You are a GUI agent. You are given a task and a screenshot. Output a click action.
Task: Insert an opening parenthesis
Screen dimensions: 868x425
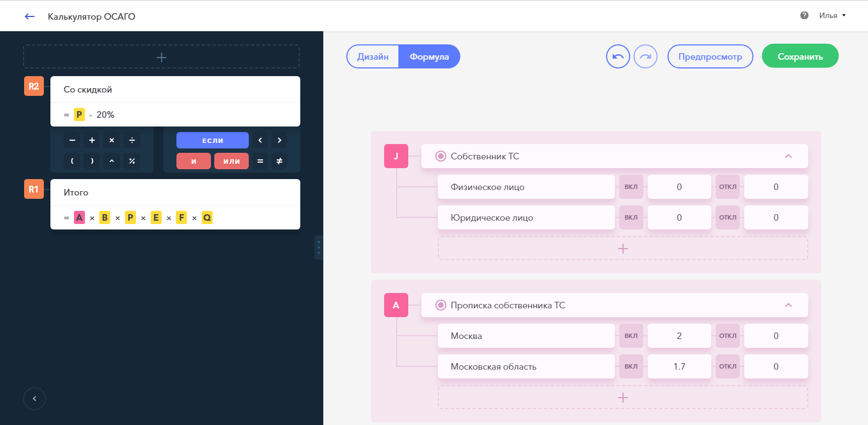[x=72, y=161]
